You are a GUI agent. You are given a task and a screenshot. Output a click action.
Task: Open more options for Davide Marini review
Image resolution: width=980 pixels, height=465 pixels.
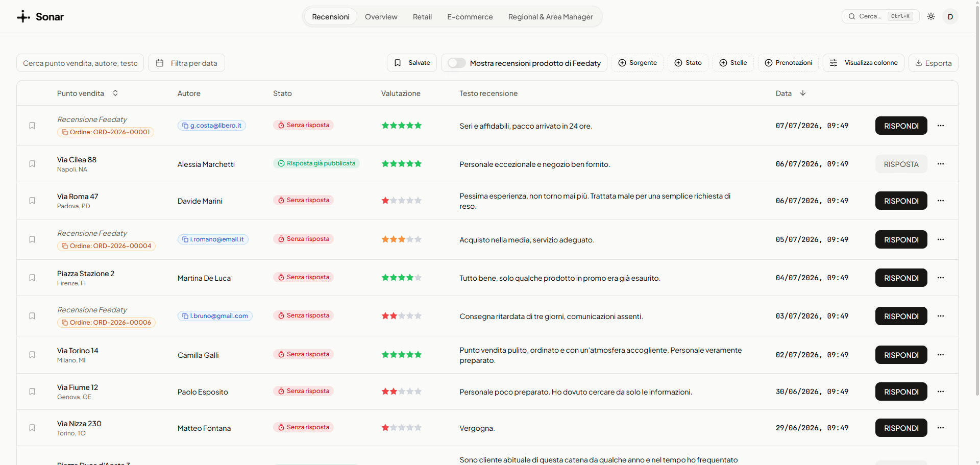point(941,201)
